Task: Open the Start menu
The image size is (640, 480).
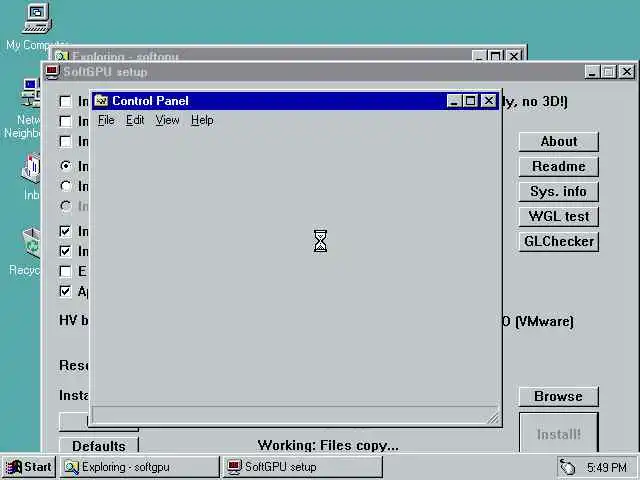Action: pyautogui.click(x=29, y=467)
